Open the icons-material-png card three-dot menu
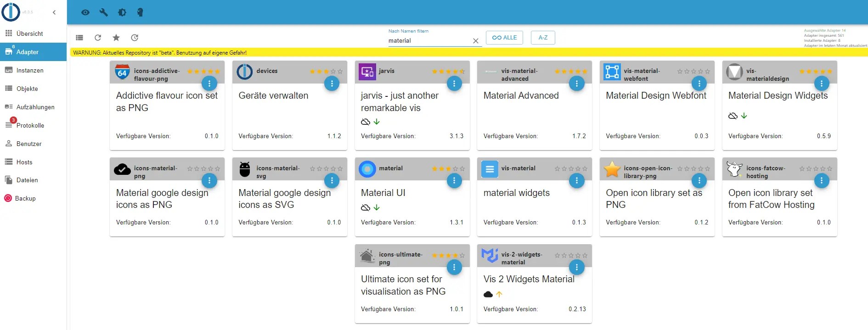The image size is (868, 330). 209,181
